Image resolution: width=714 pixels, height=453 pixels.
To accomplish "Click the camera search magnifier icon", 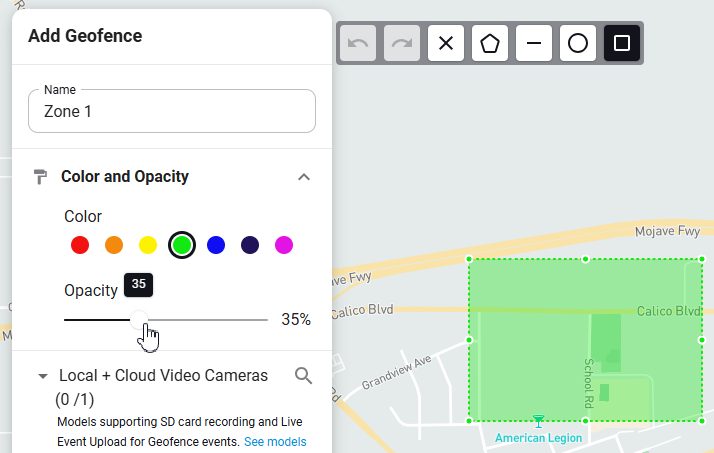I will (x=303, y=376).
